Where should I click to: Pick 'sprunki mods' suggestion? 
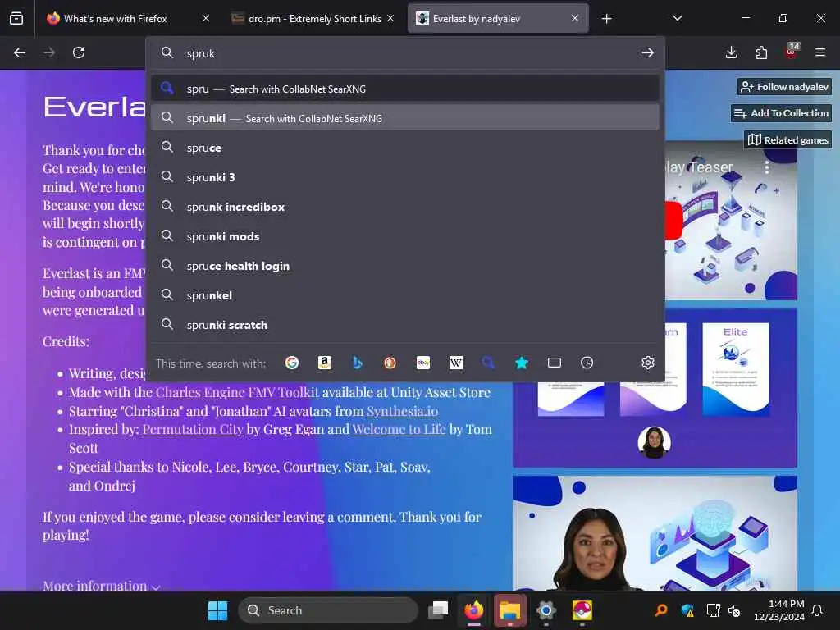pyautogui.click(x=405, y=236)
